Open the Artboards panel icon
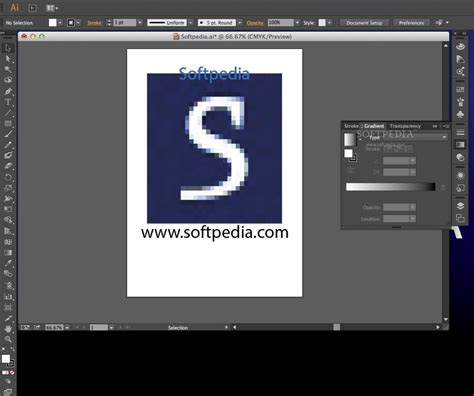The image size is (474, 396). [x=460, y=218]
